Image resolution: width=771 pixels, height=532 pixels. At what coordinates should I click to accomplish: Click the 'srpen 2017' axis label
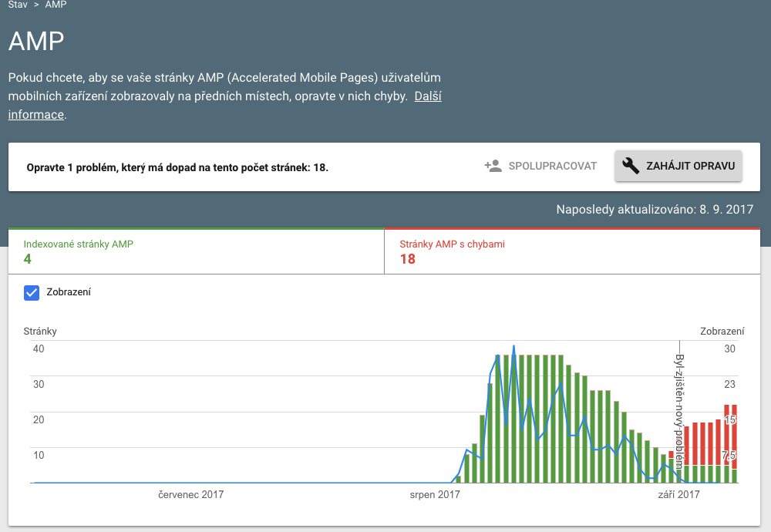435,495
